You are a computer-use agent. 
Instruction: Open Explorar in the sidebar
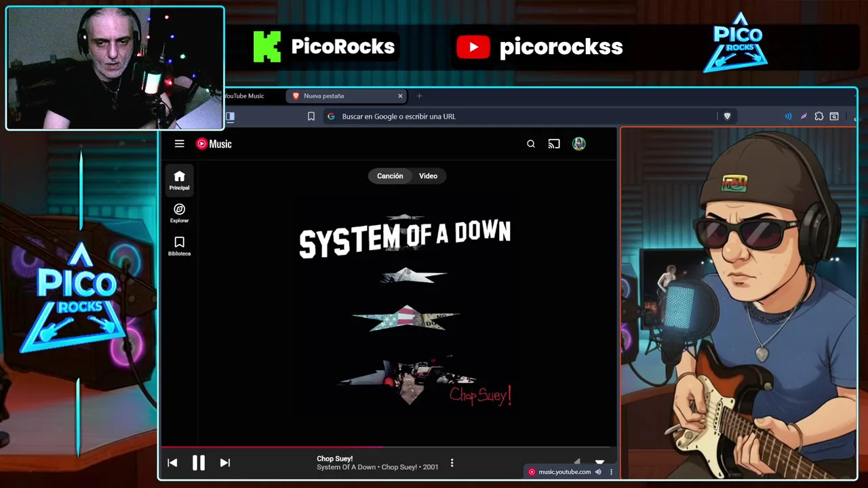(x=179, y=213)
